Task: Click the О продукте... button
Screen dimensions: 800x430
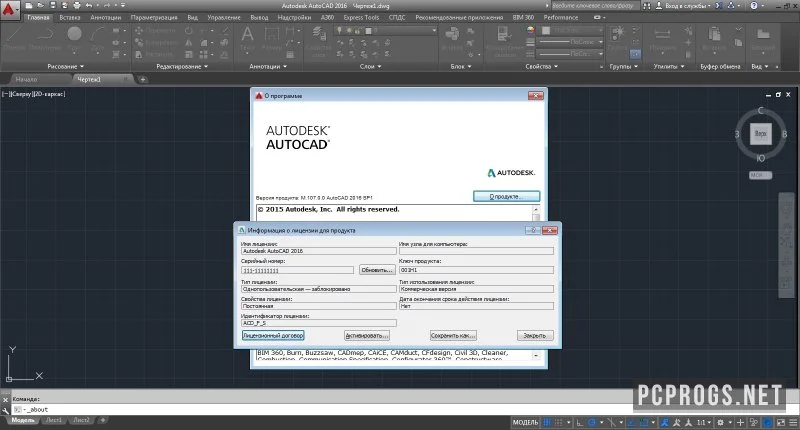Action: [x=506, y=196]
